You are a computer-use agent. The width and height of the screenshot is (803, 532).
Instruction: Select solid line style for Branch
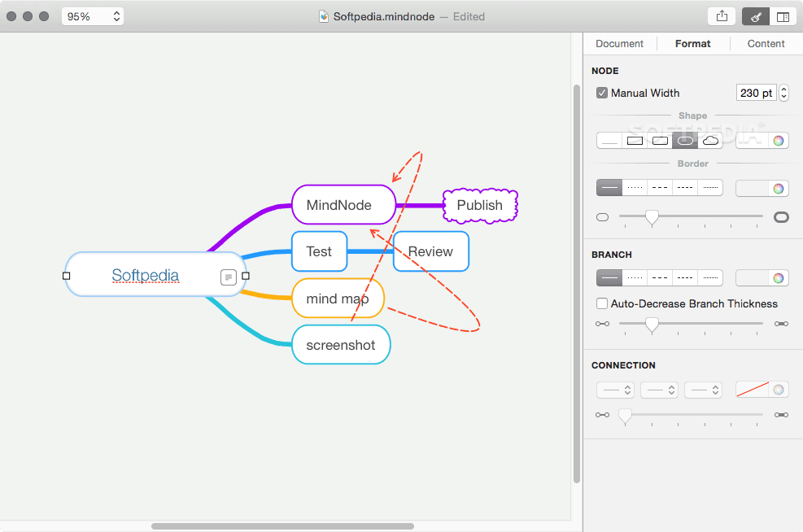click(x=609, y=277)
